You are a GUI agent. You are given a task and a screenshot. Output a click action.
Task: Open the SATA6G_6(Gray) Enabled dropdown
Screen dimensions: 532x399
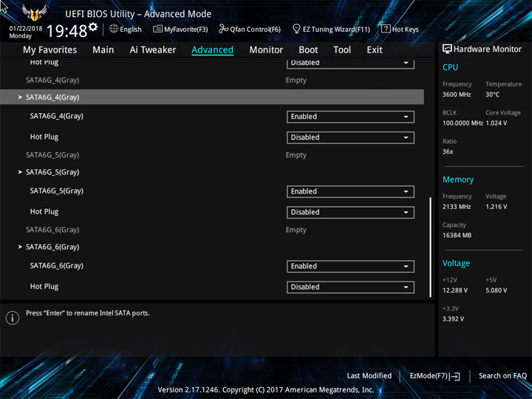tap(350, 266)
